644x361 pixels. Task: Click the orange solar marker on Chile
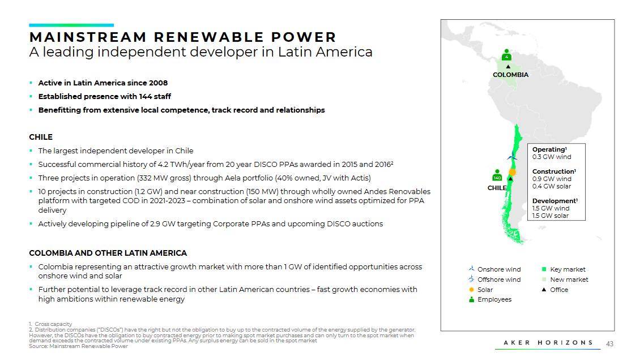coord(512,172)
